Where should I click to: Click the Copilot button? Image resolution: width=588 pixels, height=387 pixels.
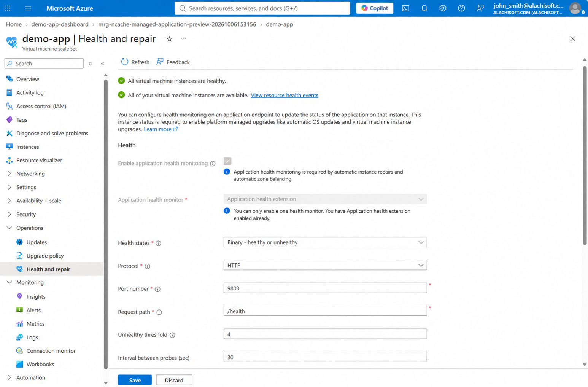tap(375, 8)
